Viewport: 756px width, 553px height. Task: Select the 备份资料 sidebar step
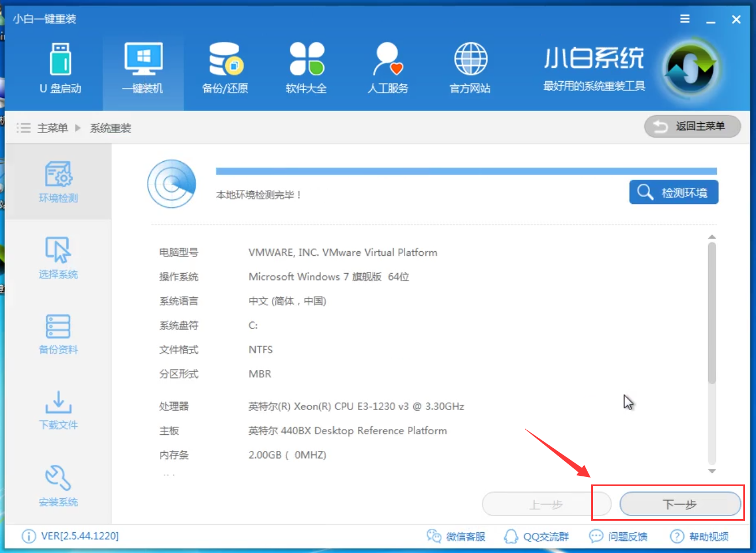(58, 334)
